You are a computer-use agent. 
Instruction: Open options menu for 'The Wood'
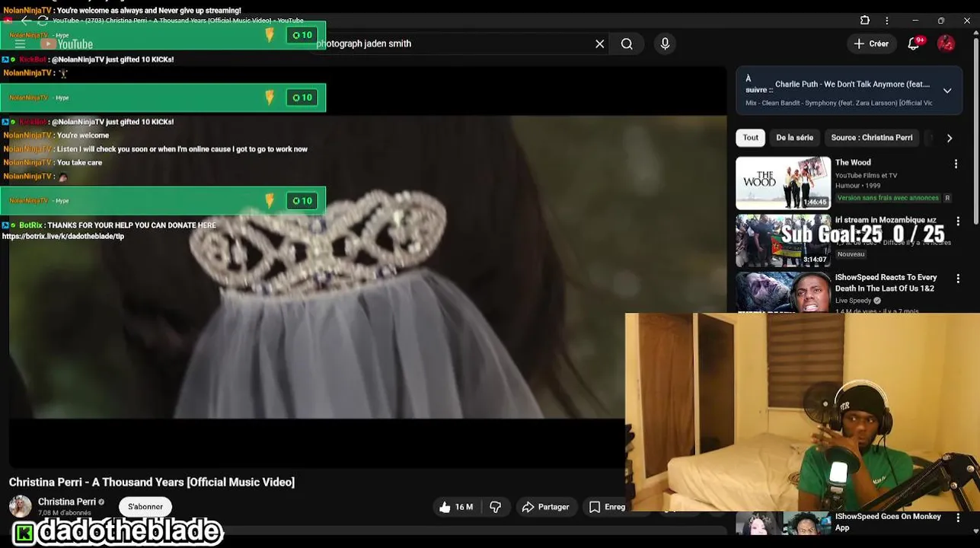[x=956, y=164]
